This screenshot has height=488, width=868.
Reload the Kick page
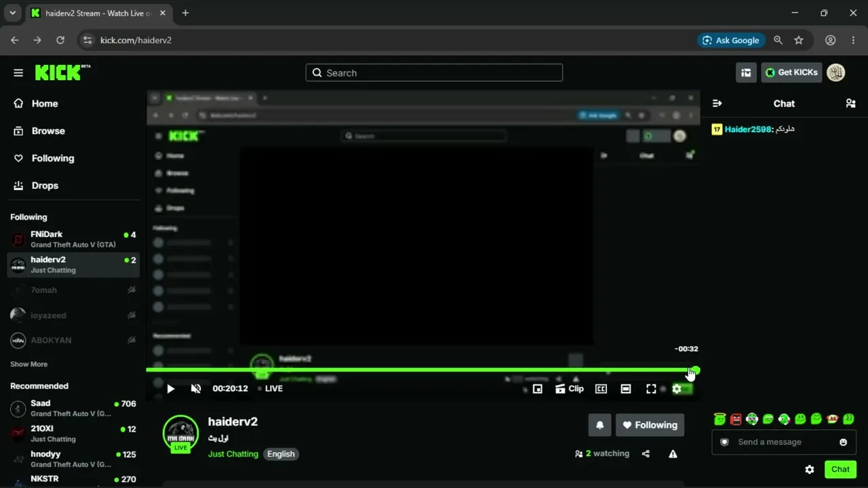pyautogui.click(x=60, y=40)
